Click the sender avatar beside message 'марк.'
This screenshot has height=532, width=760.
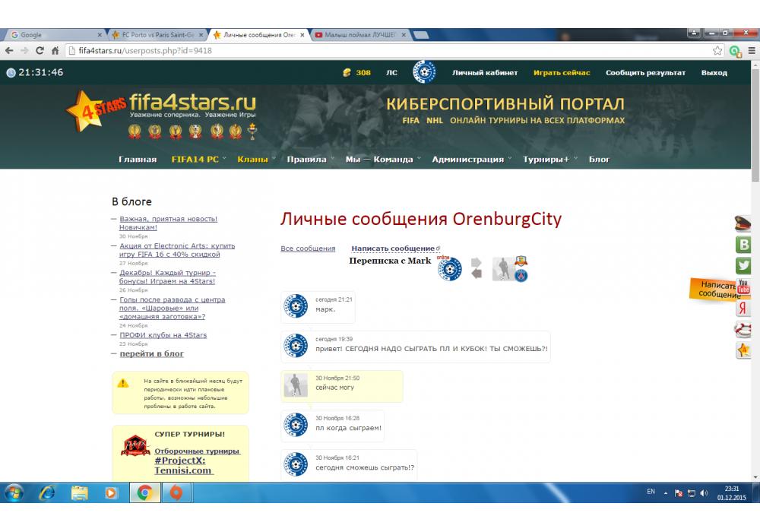click(x=296, y=306)
